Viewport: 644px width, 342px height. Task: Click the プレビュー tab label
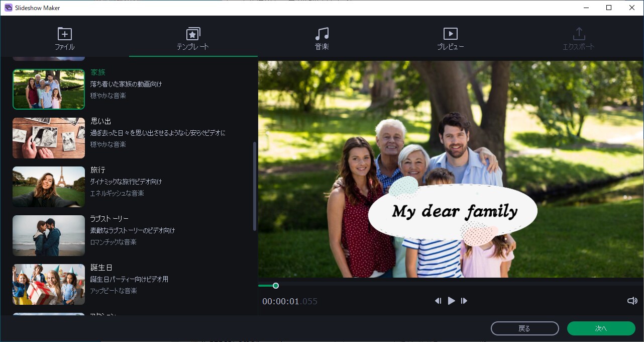[451, 47]
